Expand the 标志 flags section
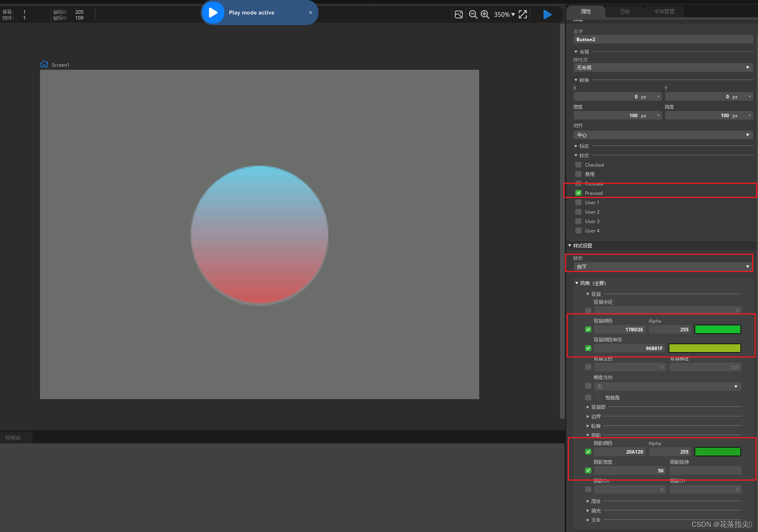 [584, 146]
